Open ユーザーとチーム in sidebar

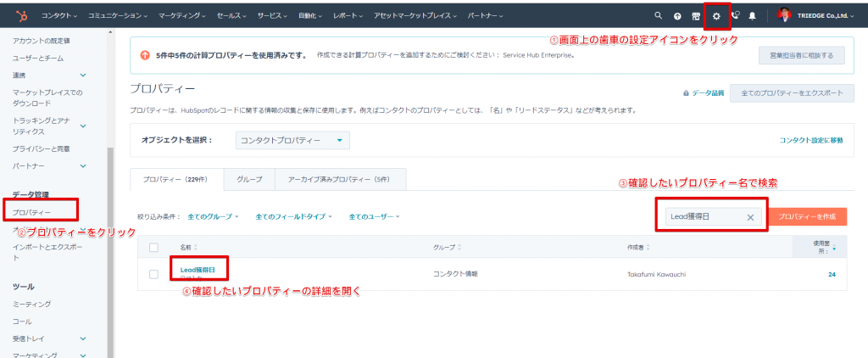(x=38, y=59)
